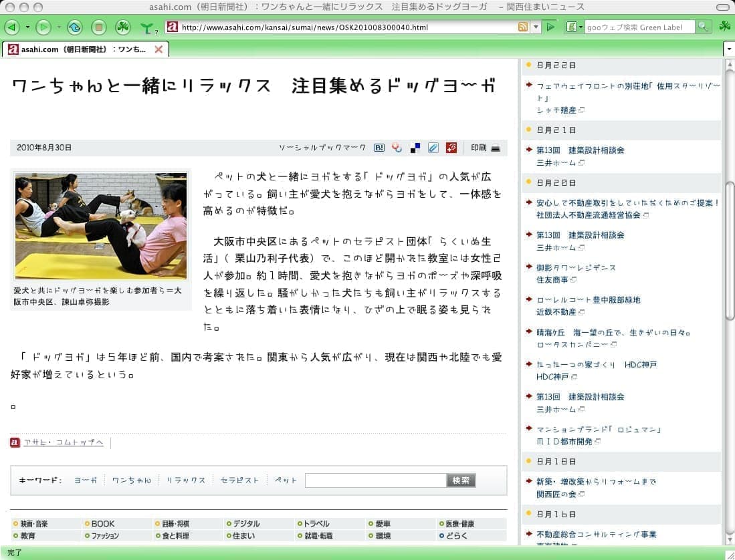Screen dimensions: 735x560
Task: Share via del.icio.us bookmark icon
Action: click(x=415, y=148)
